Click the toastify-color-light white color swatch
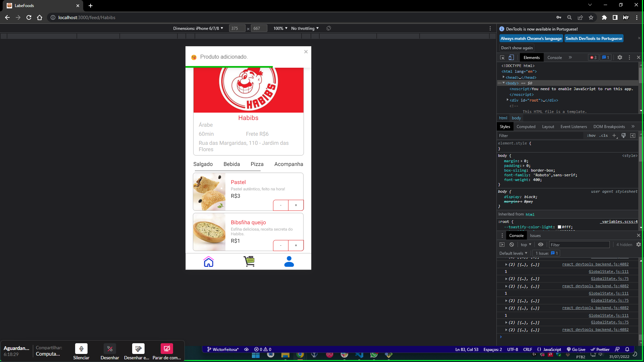This screenshot has width=644, height=362. coord(559,227)
